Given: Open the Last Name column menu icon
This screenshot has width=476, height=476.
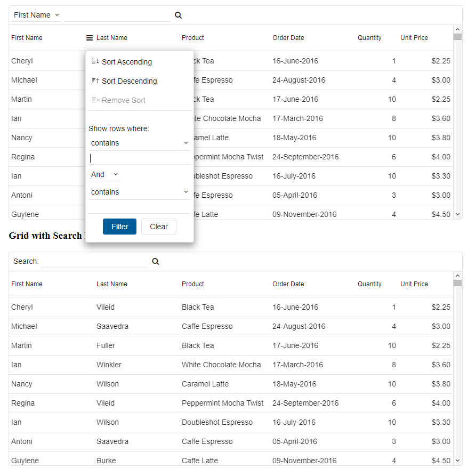Looking at the screenshot, I should coord(88,38).
